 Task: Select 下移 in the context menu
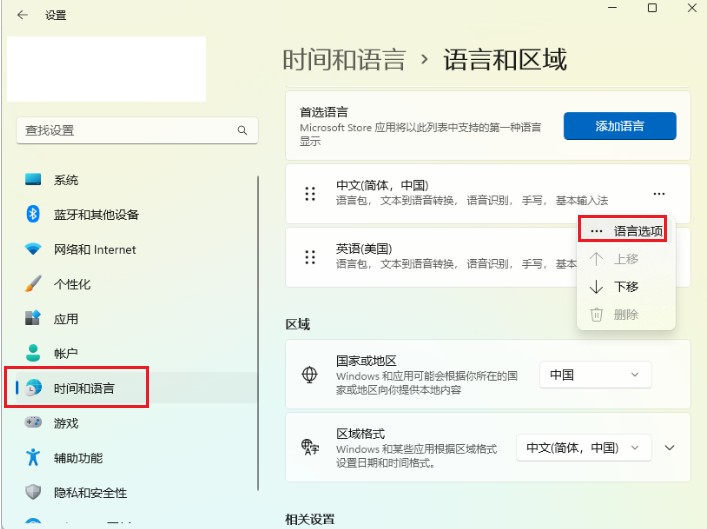(x=626, y=287)
